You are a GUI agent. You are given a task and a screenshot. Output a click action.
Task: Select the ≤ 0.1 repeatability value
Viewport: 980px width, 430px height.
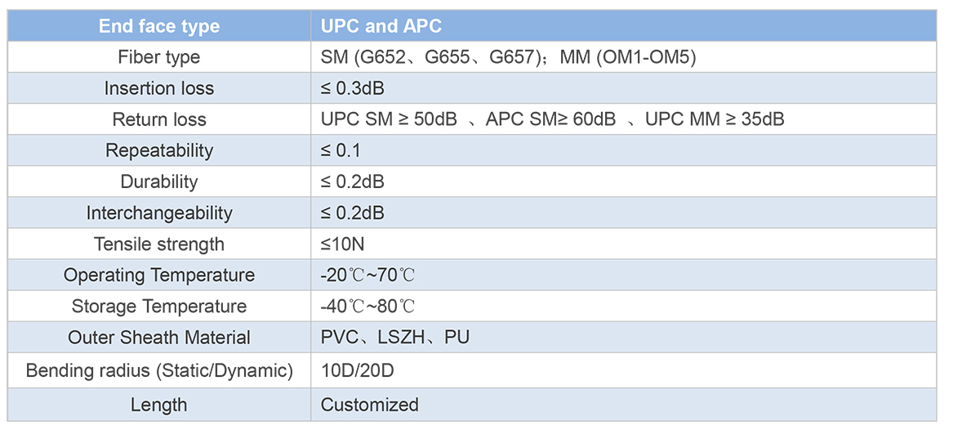coord(341,150)
